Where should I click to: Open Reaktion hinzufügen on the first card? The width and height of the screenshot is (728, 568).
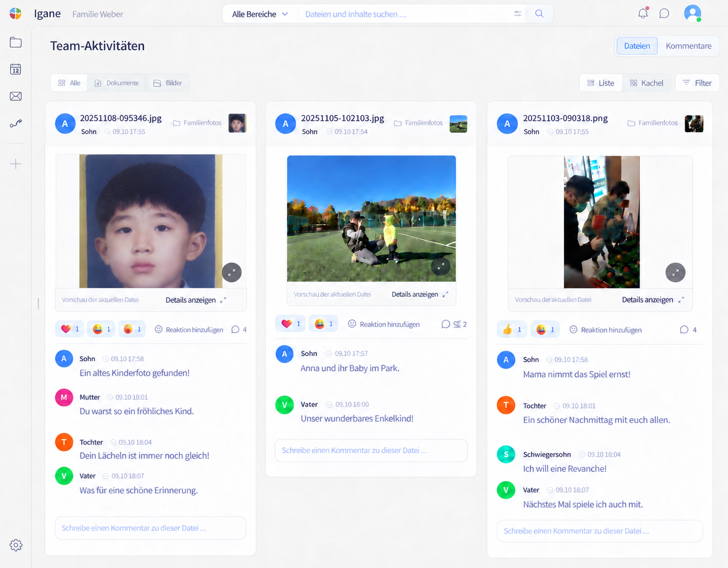[x=189, y=330]
